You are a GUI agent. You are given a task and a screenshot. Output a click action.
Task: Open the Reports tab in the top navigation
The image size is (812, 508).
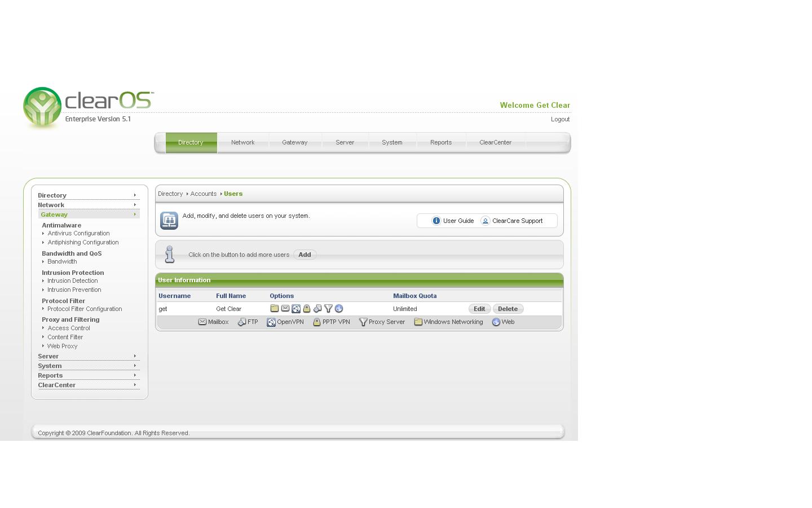click(x=441, y=142)
